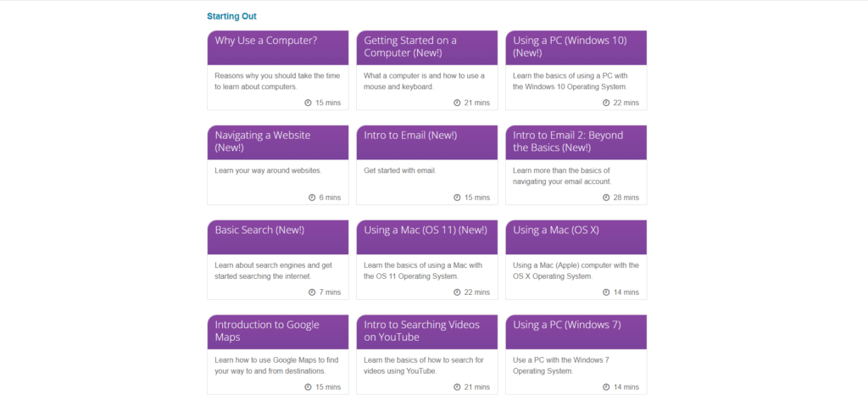This screenshot has height=412, width=868.
Task: Click 'Learn your way around websites.' text
Action: [x=268, y=170]
